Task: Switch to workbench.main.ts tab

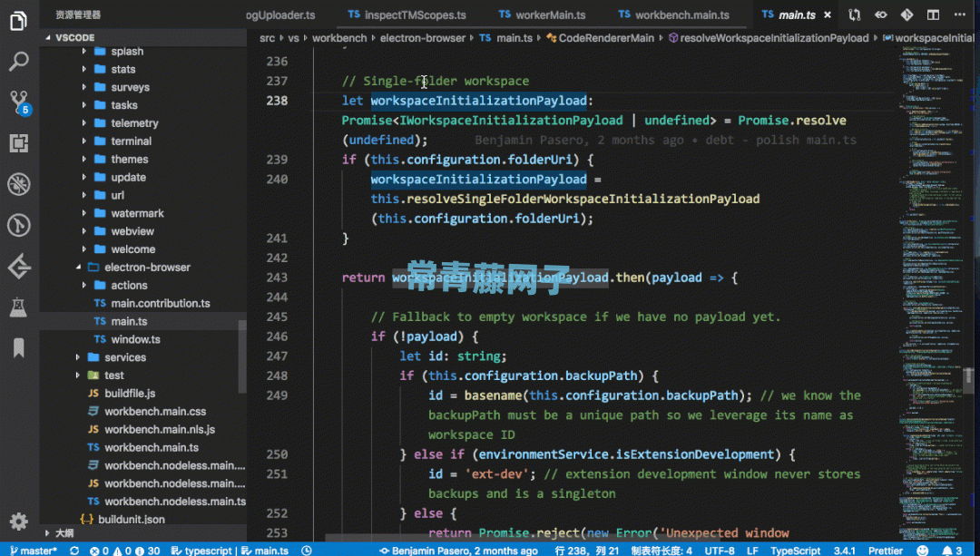Action: (x=673, y=15)
